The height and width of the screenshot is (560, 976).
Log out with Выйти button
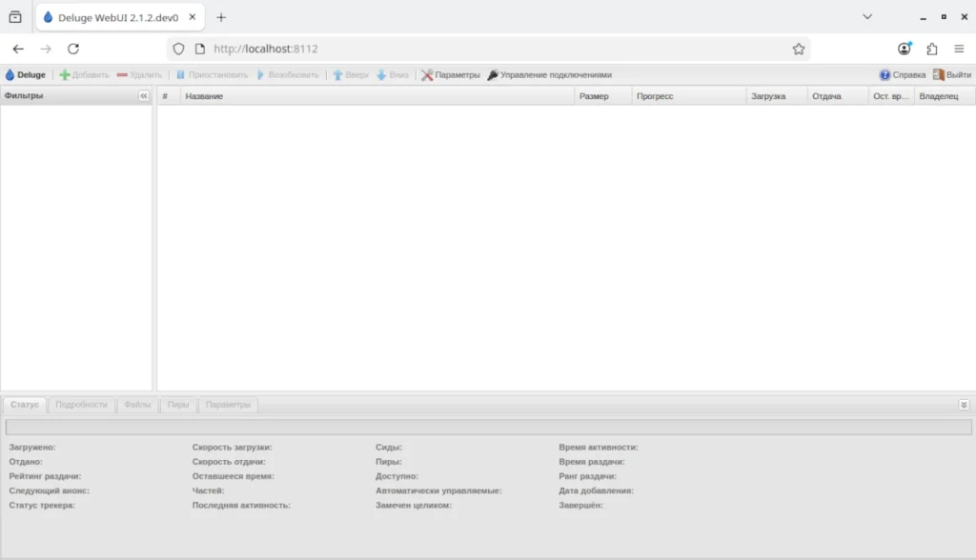[x=952, y=74]
